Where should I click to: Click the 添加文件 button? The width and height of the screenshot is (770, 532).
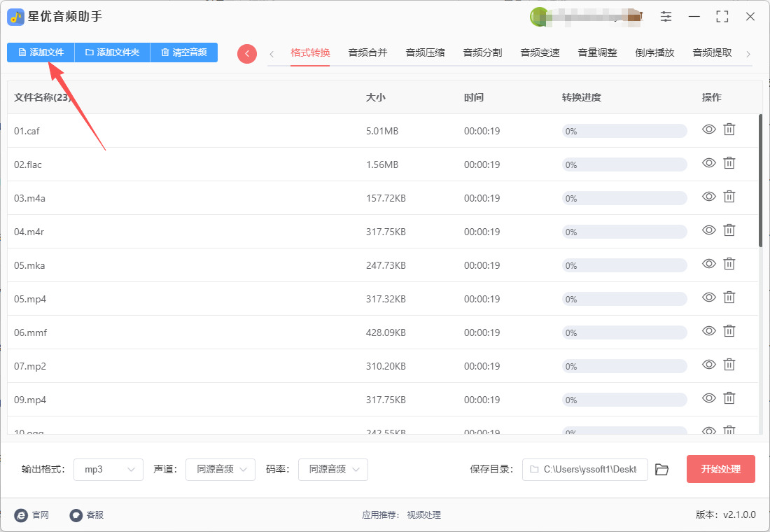click(41, 52)
